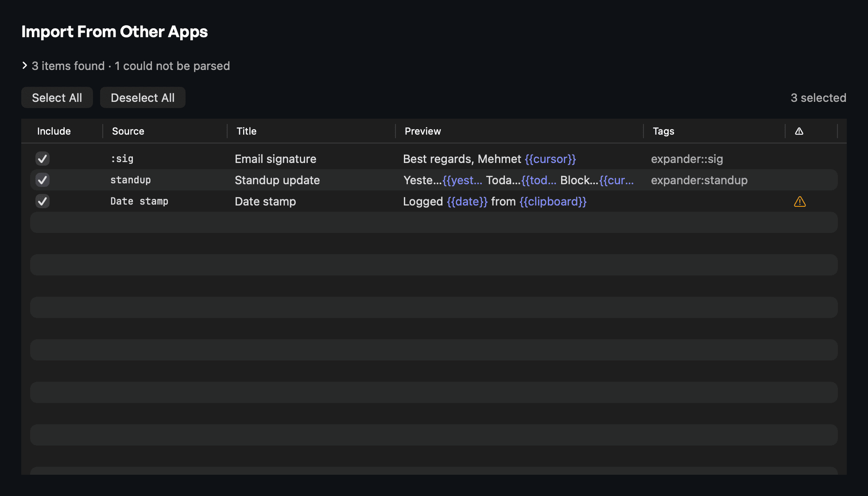The image size is (868, 496).
Task: Click the 'Email signature' title
Action: coord(275,159)
